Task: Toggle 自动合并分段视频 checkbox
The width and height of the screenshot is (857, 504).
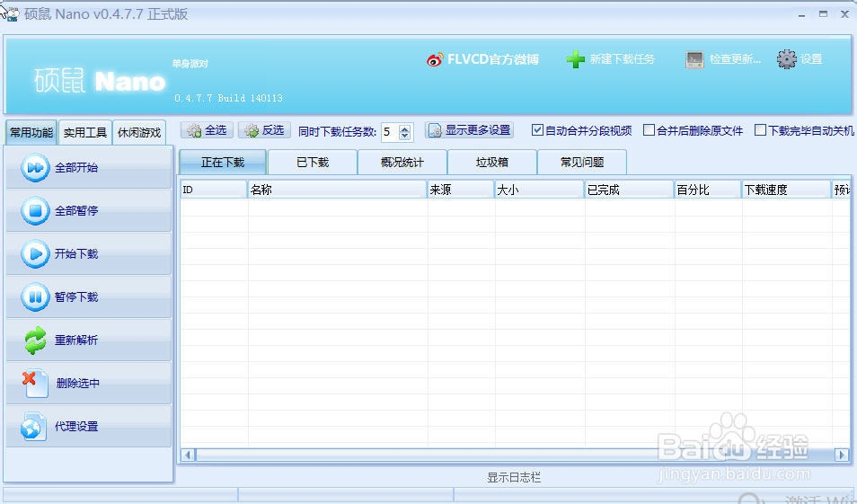Action: (537, 130)
